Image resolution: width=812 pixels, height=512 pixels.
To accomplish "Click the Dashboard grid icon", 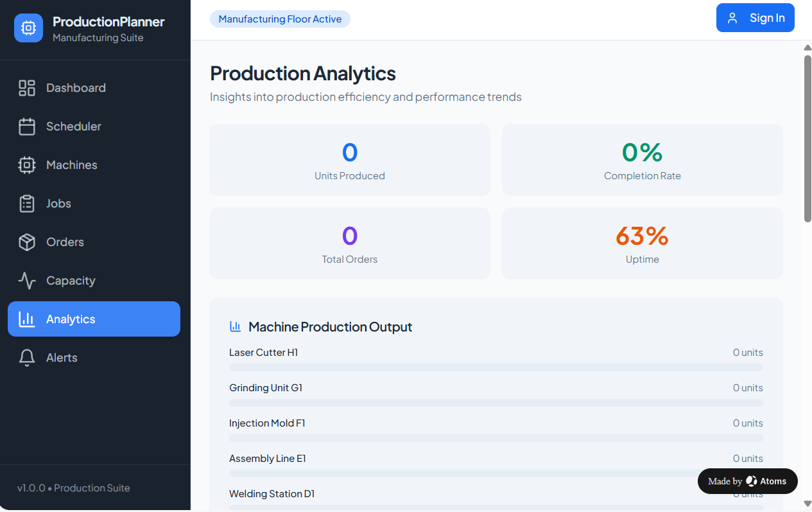I will tap(27, 88).
